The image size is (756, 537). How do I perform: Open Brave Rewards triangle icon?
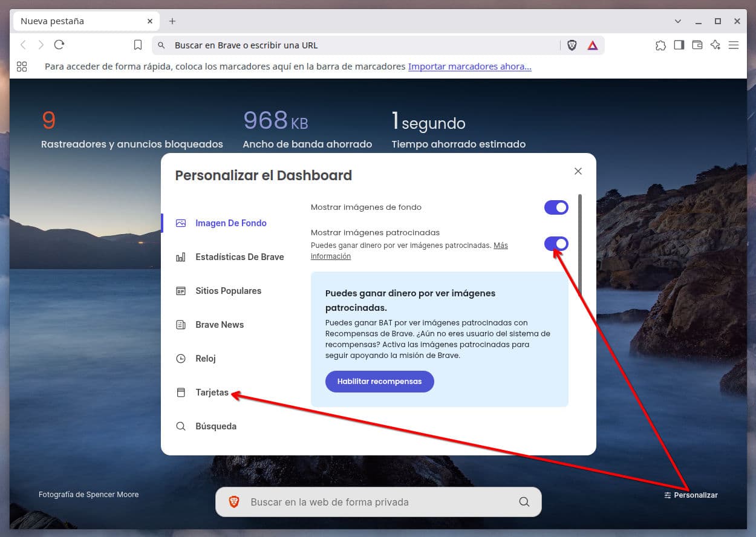tap(593, 45)
